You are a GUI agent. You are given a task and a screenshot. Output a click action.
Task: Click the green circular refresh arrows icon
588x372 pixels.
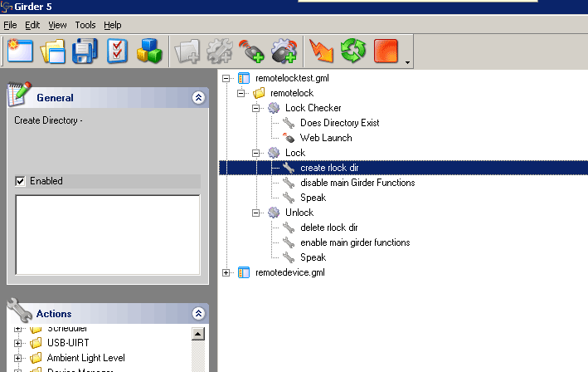(x=353, y=51)
